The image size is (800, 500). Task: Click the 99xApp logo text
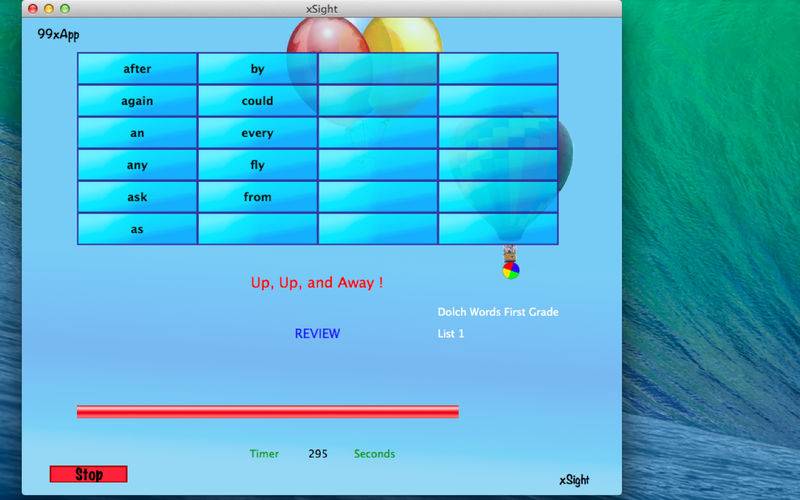[58, 35]
